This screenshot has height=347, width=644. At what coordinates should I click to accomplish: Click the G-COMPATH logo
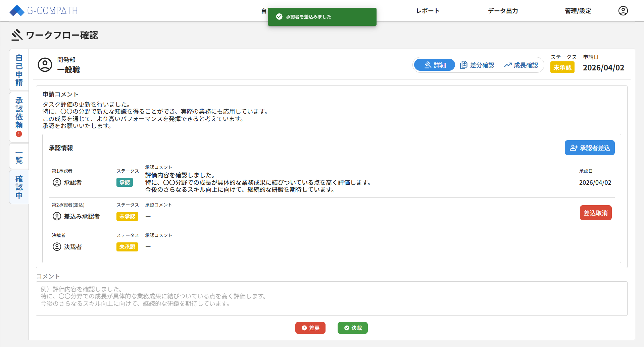tap(44, 11)
